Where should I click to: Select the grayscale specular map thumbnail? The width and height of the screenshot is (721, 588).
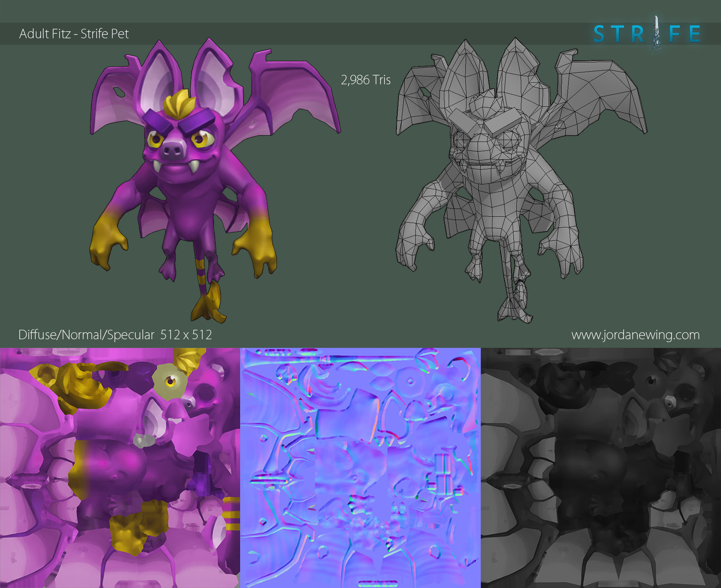(600, 468)
